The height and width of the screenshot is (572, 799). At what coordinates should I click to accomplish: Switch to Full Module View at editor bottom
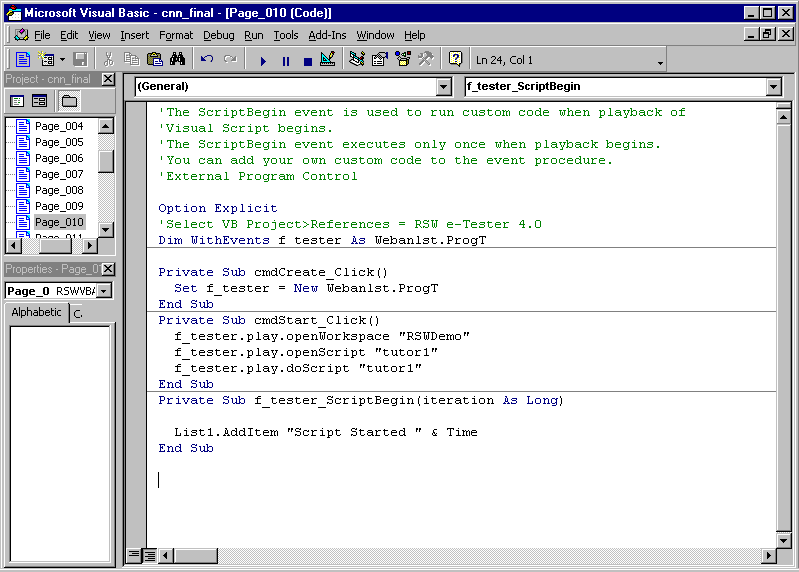coord(148,555)
